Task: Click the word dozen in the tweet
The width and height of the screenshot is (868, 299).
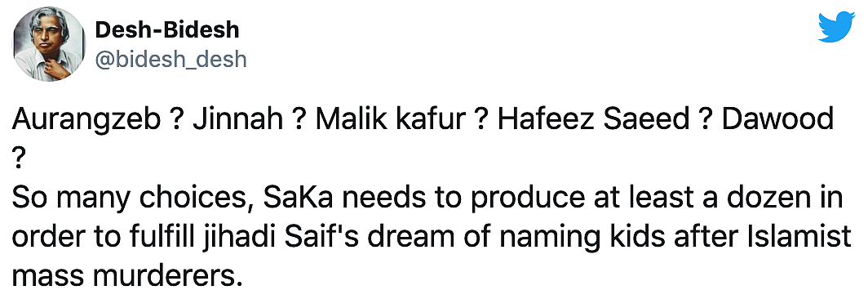Action: 769,199
